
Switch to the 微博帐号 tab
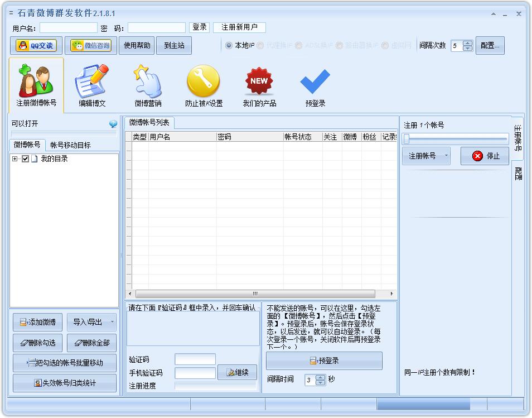27,145
